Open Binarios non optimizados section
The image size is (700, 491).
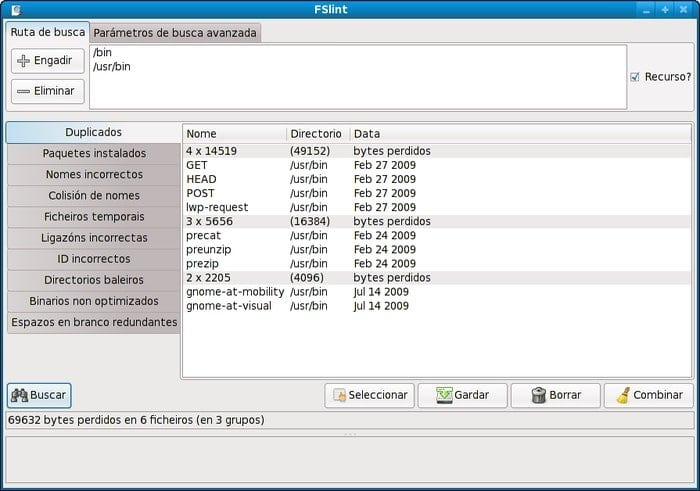94,301
